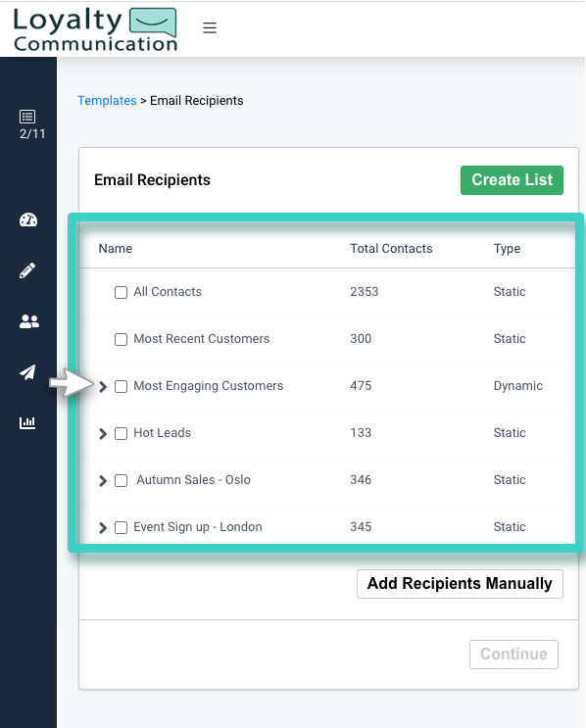Click the 345 contacts value
Screen dimensions: 586x728
[x=361, y=527]
